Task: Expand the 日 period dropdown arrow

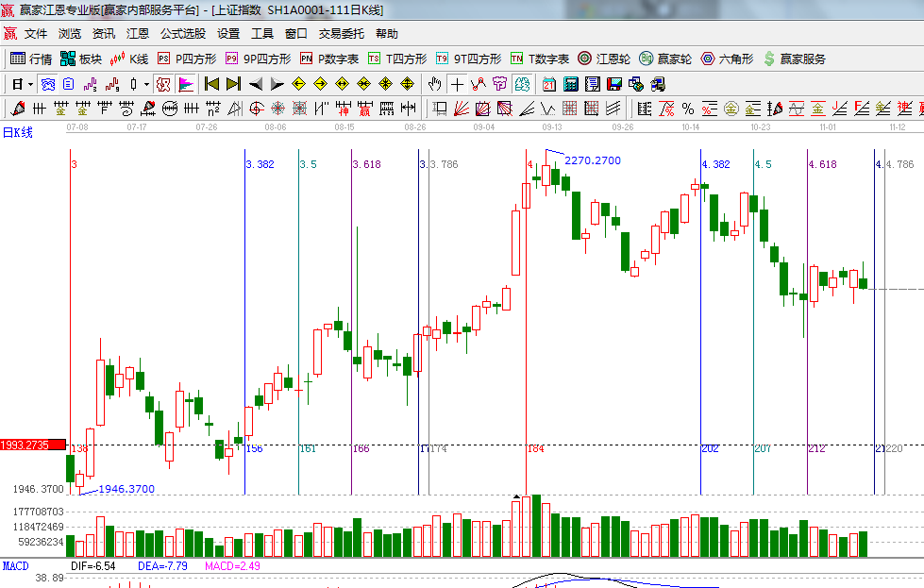Action: pyautogui.click(x=30, y=84)
